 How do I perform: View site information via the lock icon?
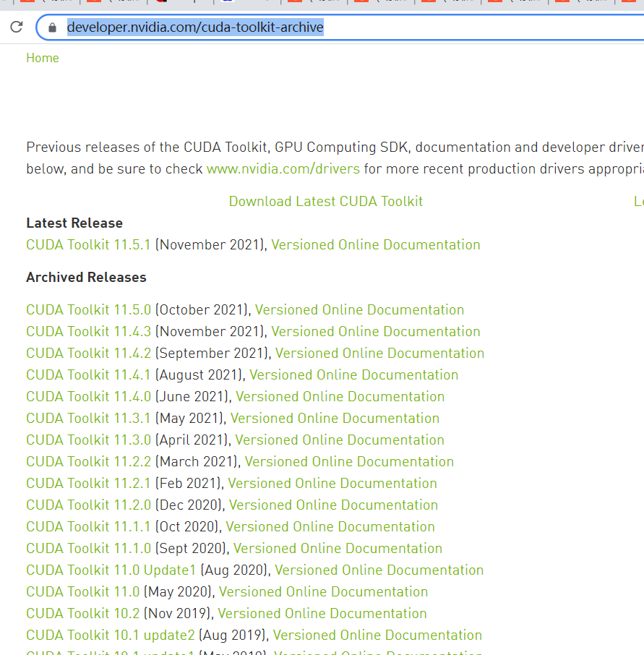click(52, 27)
